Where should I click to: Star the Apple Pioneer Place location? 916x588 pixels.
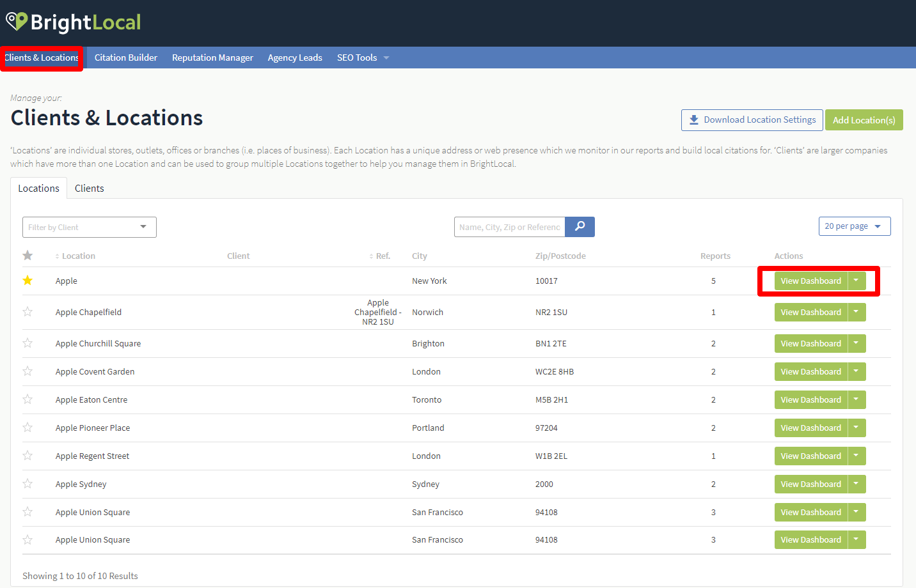point(28,428)
